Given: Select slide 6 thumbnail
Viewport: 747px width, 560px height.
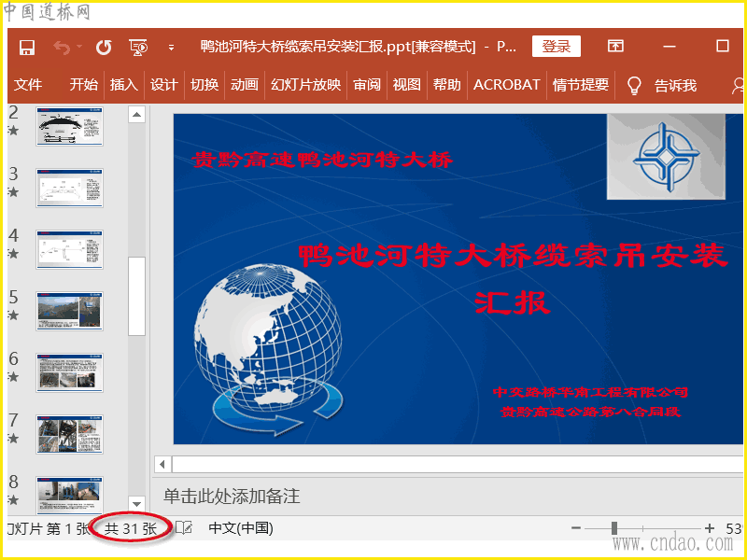Looking at the screenshot, I should point(69,372).
